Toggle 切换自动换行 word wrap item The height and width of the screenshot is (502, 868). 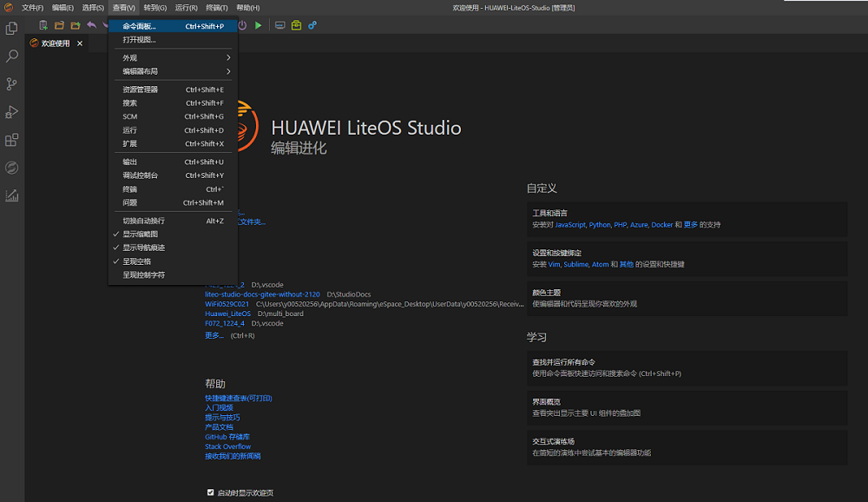(173, 221)
